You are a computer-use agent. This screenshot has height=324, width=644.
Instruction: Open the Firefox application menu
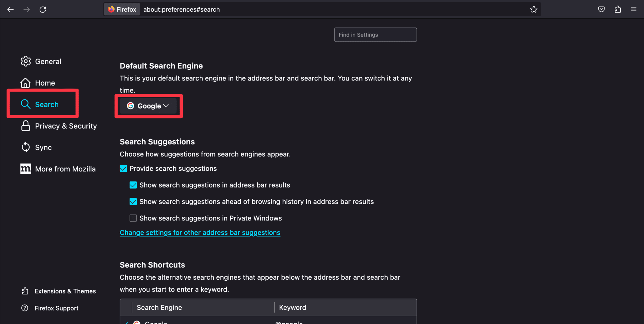point(633,9)
